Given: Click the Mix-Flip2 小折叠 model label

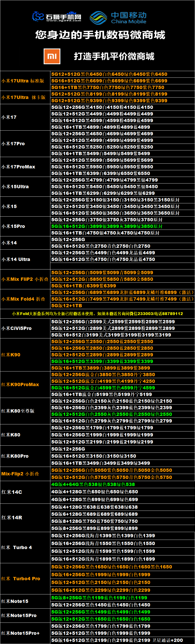Looking at the screenshot, I should pyautogui.click(x=20, y=473).
